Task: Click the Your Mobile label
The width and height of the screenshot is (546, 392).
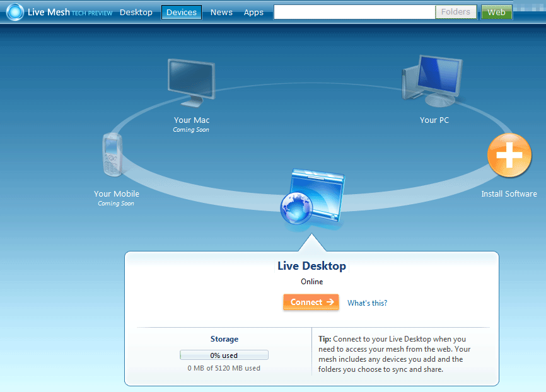Action: click(x=116, y=194)
